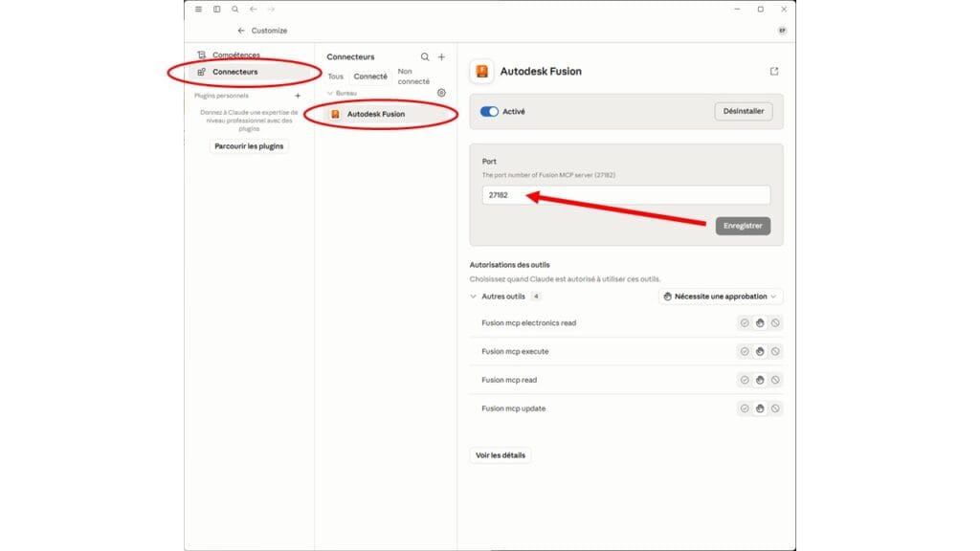The image size is (980, 551).
Task: Block the Fusion mcp update tool
Action: tap(775, 408)
